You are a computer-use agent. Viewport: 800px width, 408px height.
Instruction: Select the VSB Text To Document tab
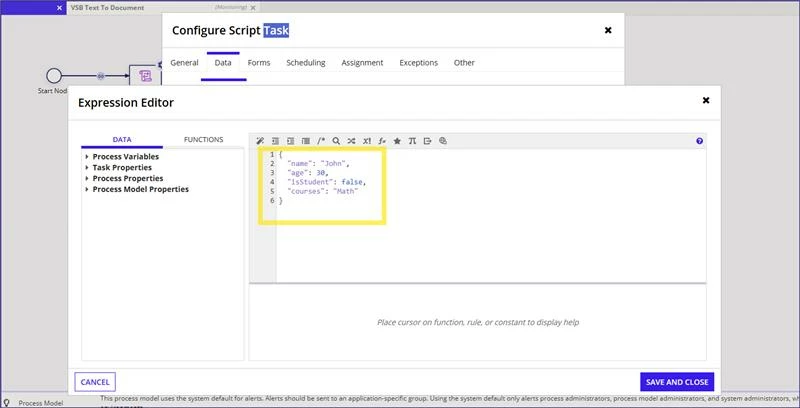pyautogui.click(x=107, y=8)
